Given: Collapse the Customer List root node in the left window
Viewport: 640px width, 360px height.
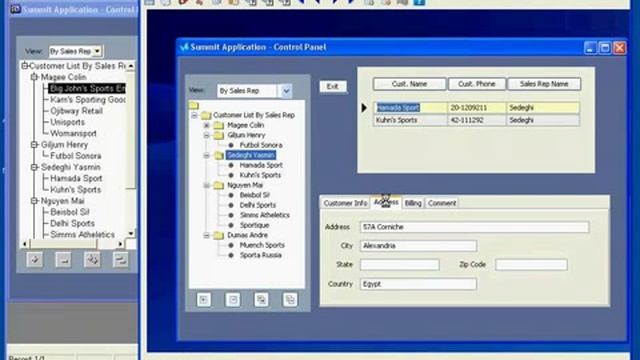Looking at the screenshot, I should tap(25, 66).
